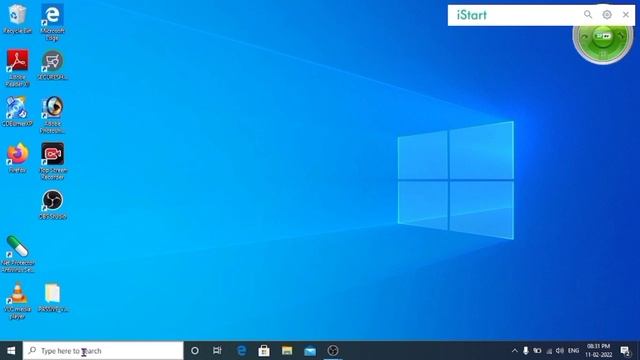Open File Explorer from the taskbar
640x360 pixels.
tap(287, 351)
